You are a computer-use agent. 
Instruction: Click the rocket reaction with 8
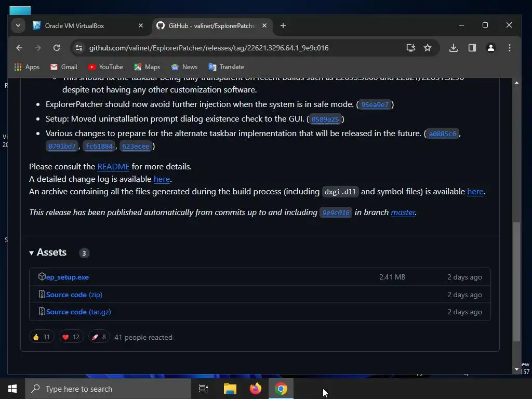coord(99,337)
